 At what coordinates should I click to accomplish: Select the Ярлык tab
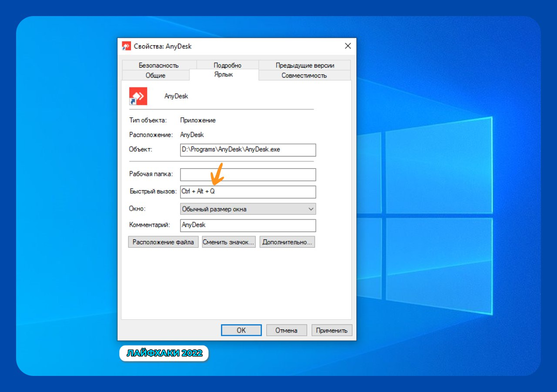coord(224,74)
